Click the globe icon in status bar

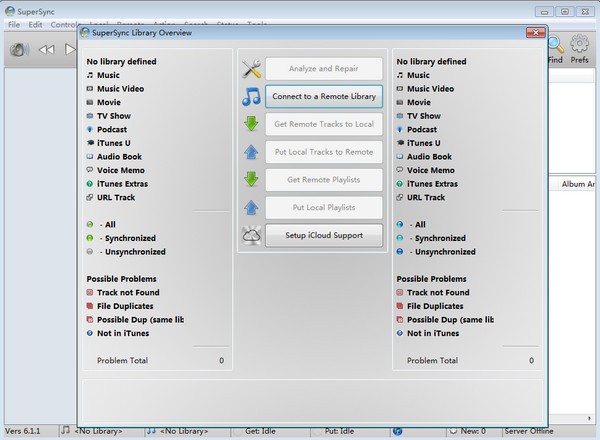(x=398, y=432)
